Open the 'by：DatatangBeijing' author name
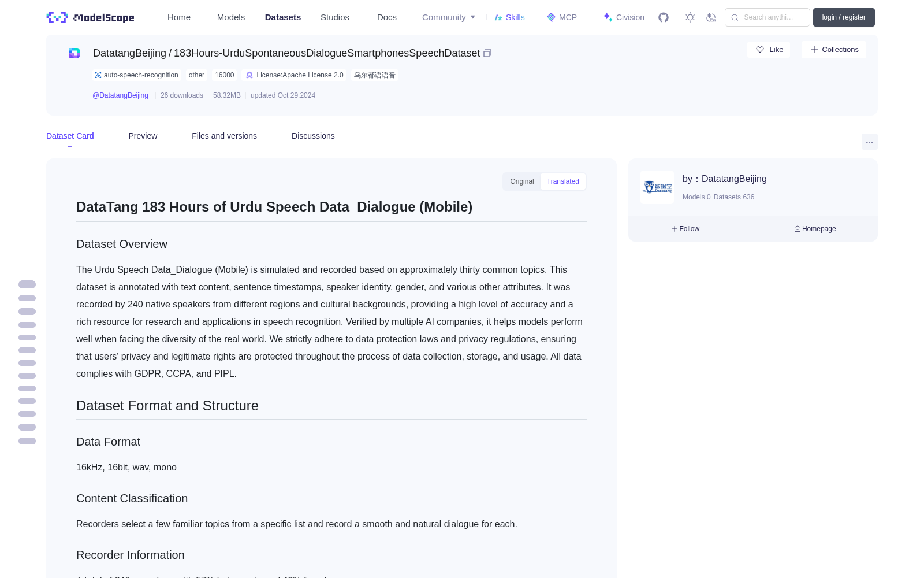The width and height of the screenshot is (924, 578). point(725,179)
